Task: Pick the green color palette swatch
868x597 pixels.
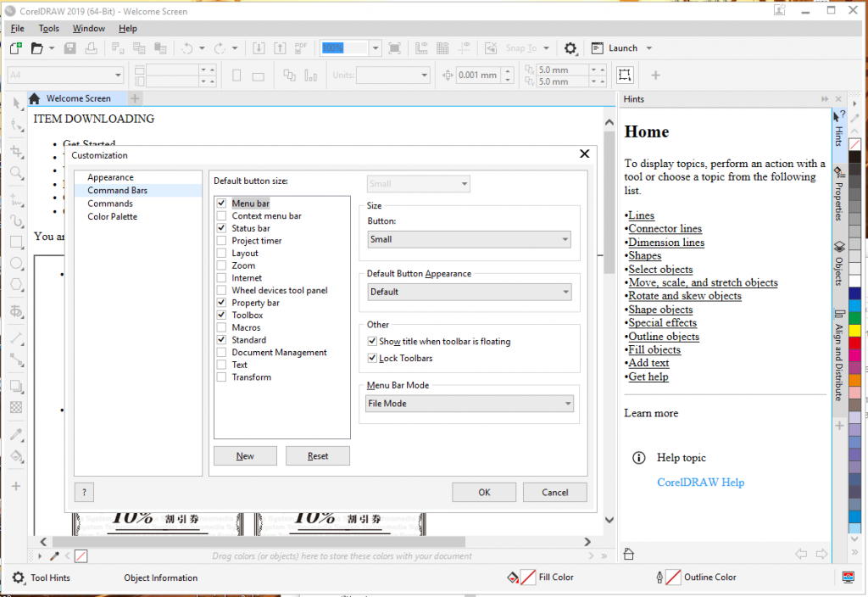Action: 854,319
